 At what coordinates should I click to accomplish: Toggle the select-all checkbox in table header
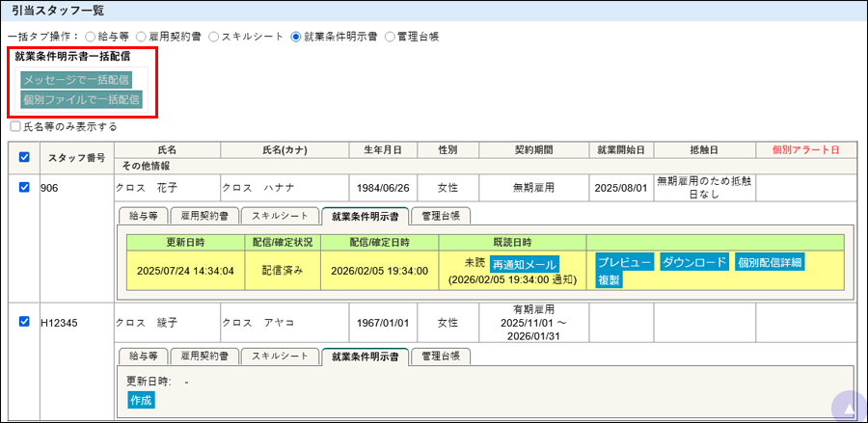[24, 157]
